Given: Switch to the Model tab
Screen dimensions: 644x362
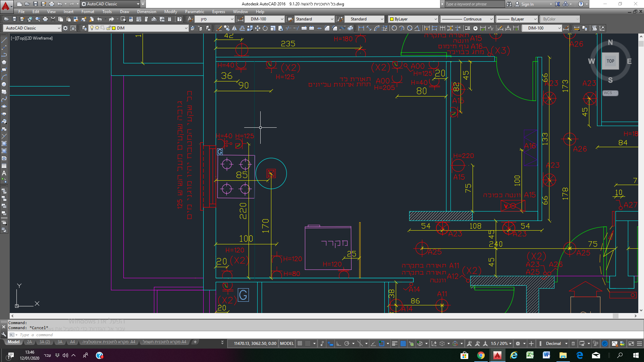Looking at the screenshot, I should (x=13, y=342).
